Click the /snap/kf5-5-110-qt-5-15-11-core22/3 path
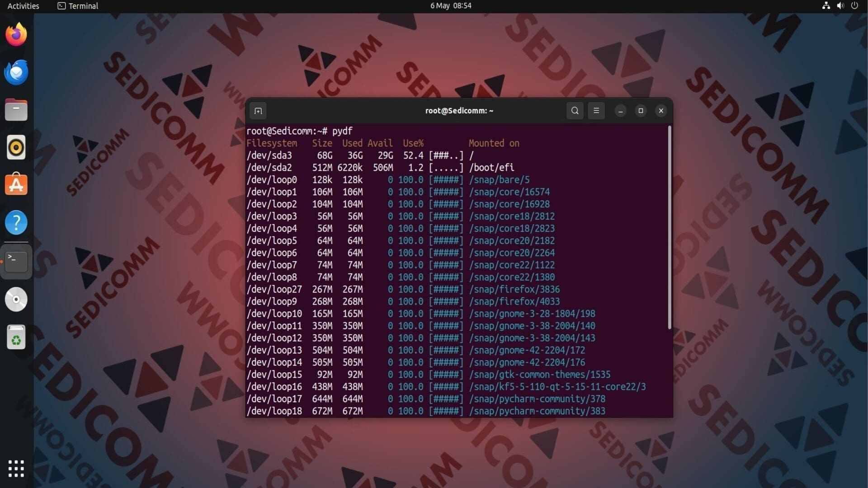The image size is (868, 488). click(557, 387)
